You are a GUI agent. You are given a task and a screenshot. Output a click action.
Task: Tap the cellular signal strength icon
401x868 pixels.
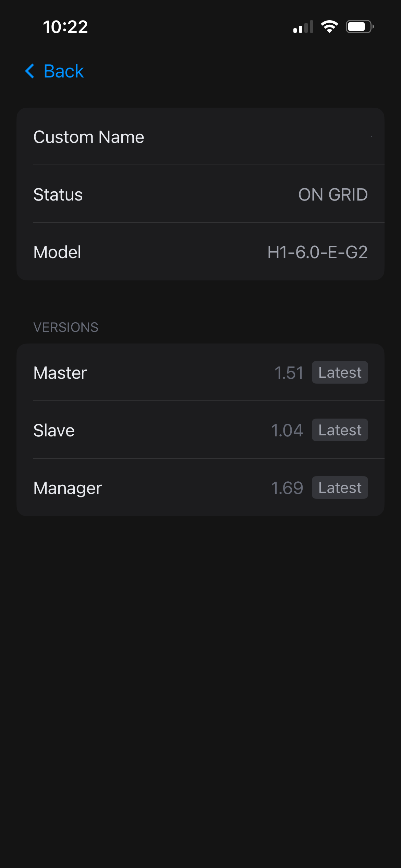pyautogui.click(x=303, y=27)
